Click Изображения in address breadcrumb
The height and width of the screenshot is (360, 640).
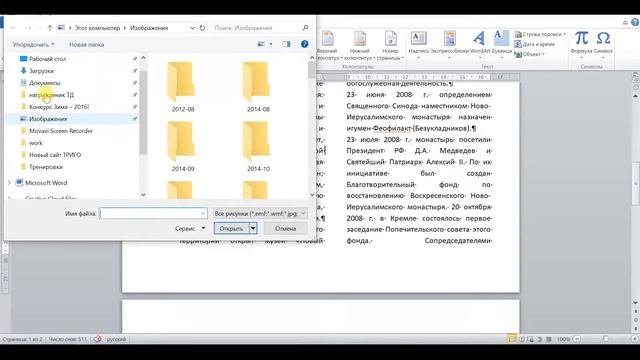149,28
